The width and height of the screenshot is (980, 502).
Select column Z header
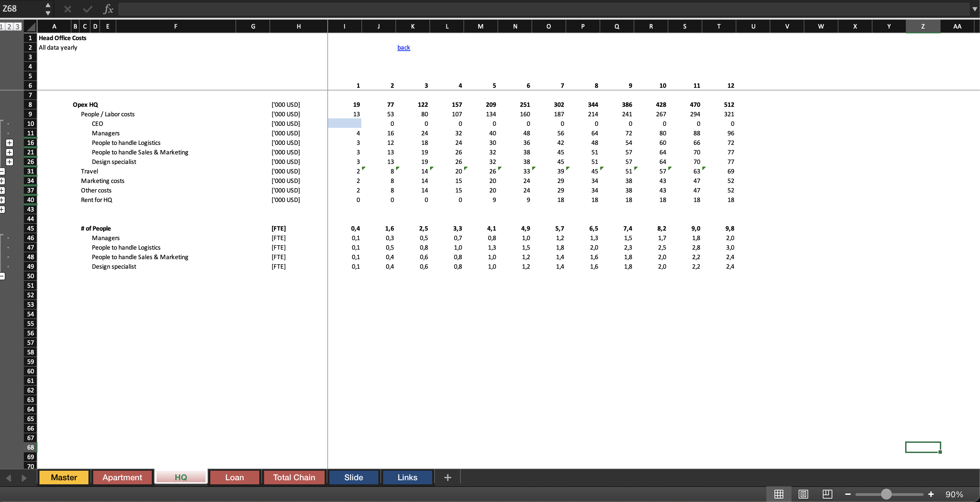[923, 26]
